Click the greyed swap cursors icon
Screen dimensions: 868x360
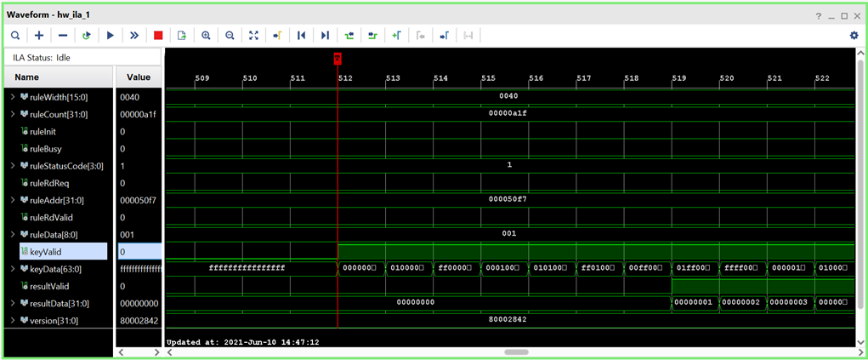point(468,36)
